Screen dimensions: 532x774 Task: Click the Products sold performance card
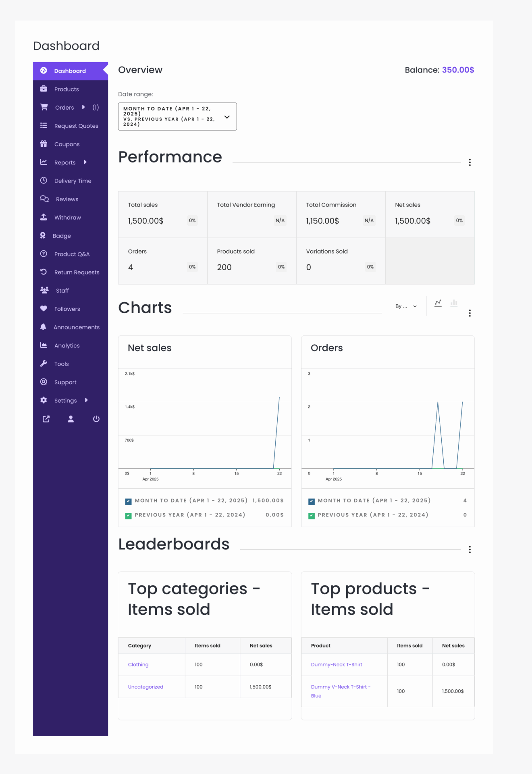(252, 261)
